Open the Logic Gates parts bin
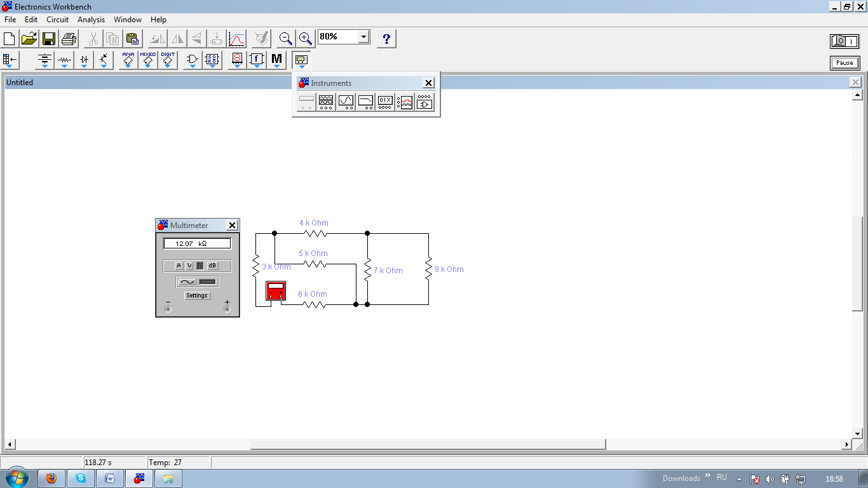The width and height of the screenshot is (868, 488). [x=193, y=61]
